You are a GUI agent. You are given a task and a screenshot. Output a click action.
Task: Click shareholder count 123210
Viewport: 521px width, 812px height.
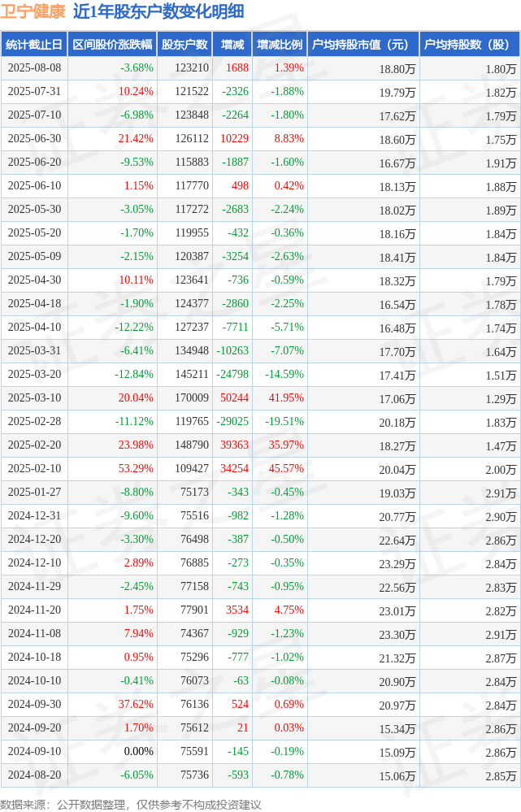192,67
